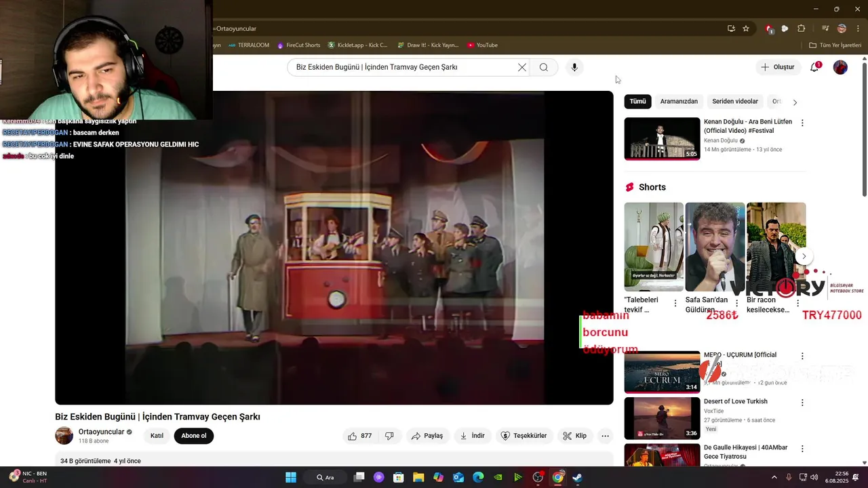Open options menu for MERO UÇURUM video
Screen dimensions: 868x488
[802, 357]
